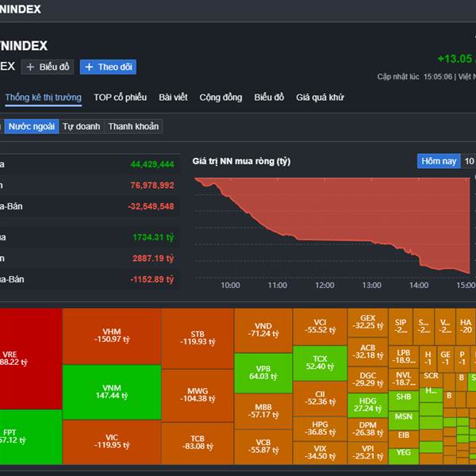476x476 pixels.
Task: Click the HDG green tile
Action: click(367, 405)
